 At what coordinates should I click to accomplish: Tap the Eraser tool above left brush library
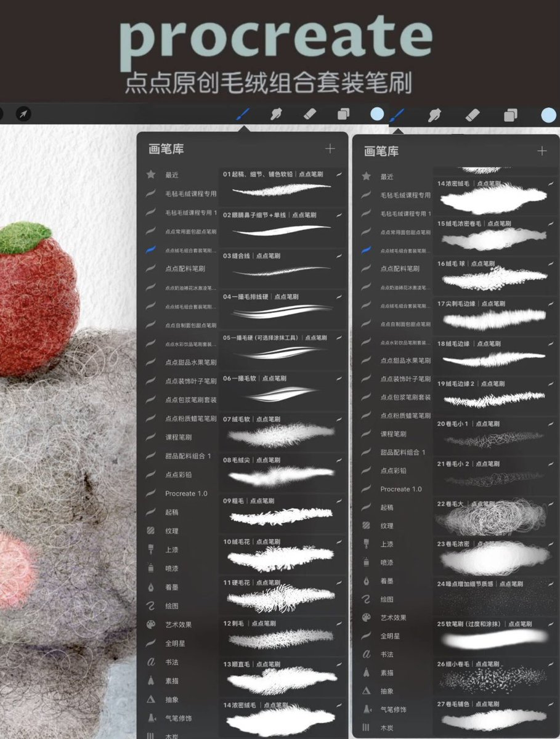310,114
